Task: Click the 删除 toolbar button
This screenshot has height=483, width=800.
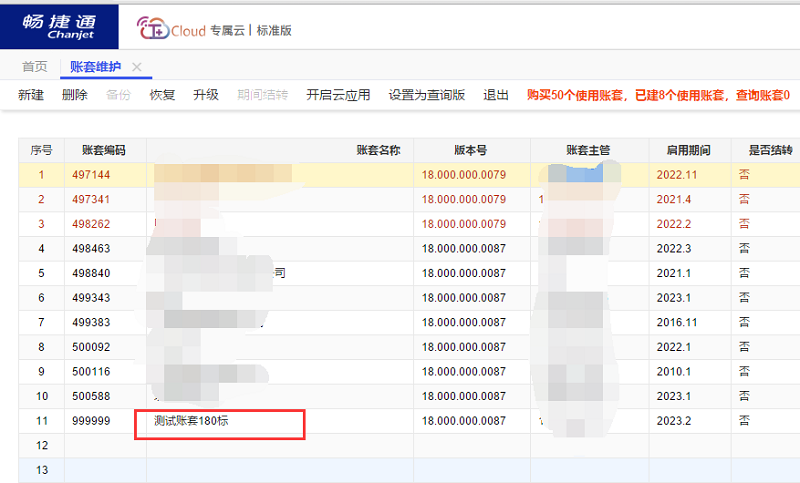Action: tap(74, 95)
